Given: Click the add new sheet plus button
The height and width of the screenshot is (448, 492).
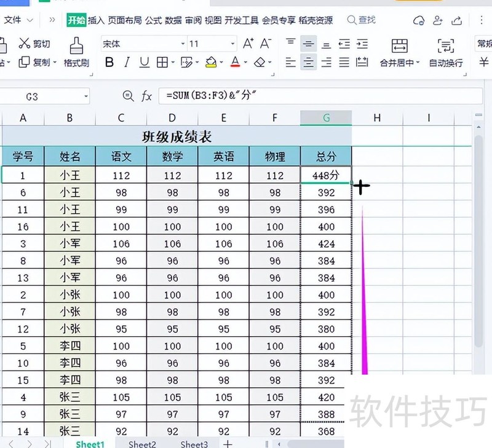Looking at the screenshot, I should (x=228, y=444).
